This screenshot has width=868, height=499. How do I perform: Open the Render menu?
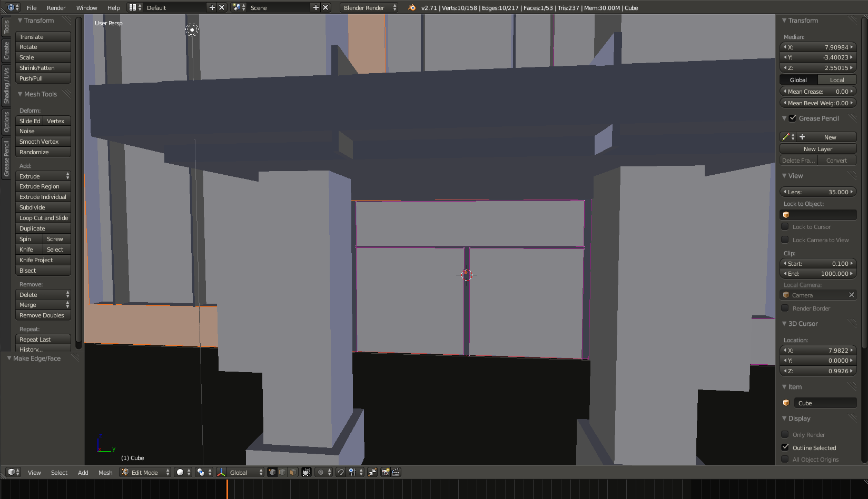(x=56, y=8)
